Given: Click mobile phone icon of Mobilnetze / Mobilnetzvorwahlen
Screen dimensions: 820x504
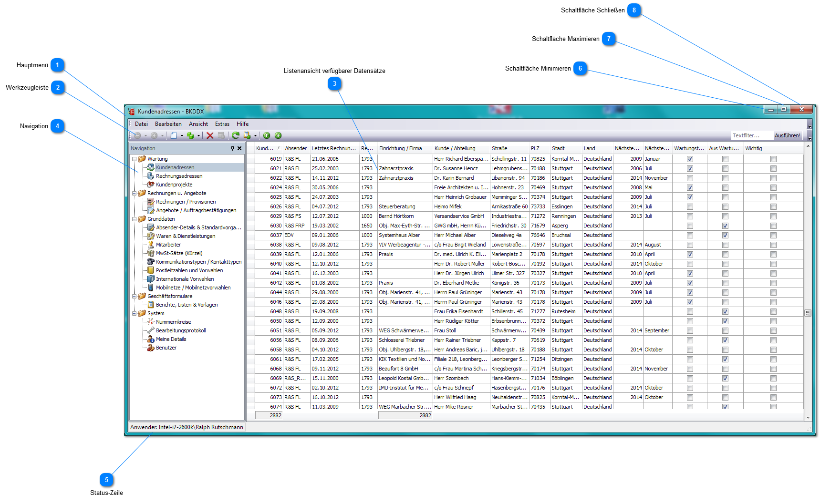Looking at the screenshot, I should [x=151, y=288].
